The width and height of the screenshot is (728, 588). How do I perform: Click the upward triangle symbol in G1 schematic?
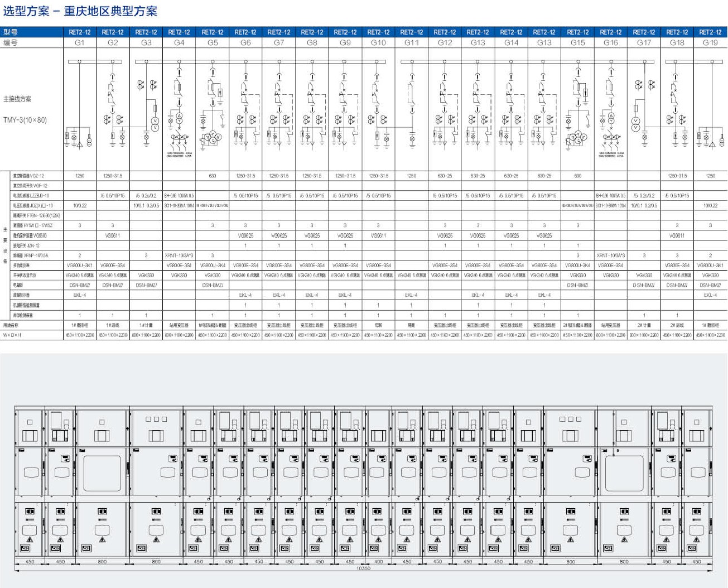click(79, 144)
